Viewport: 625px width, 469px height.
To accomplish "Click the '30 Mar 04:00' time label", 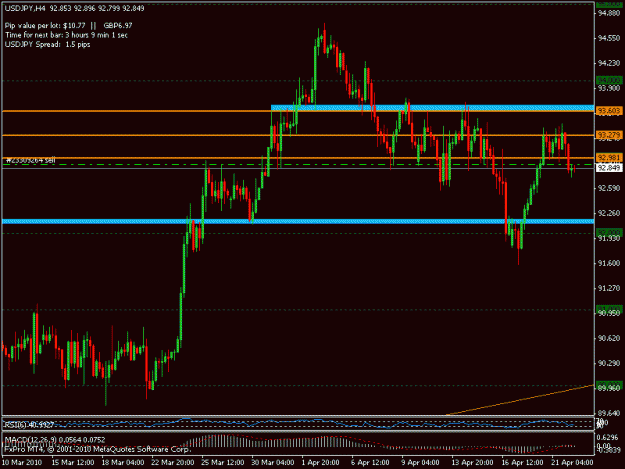I will coord(273,463).
